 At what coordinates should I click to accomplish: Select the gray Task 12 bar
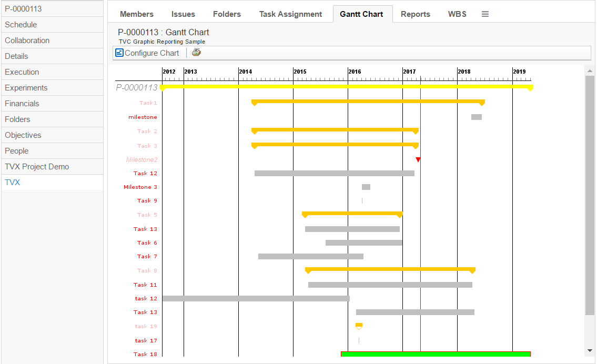coord(334,173)
